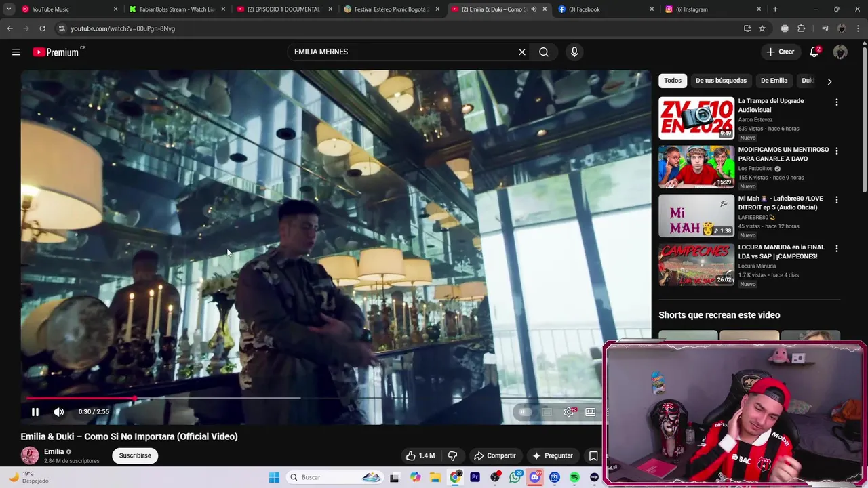Viewport: 868px width, 488px height.
Task: Bookmark this page with star
Action: click(762, 28)
